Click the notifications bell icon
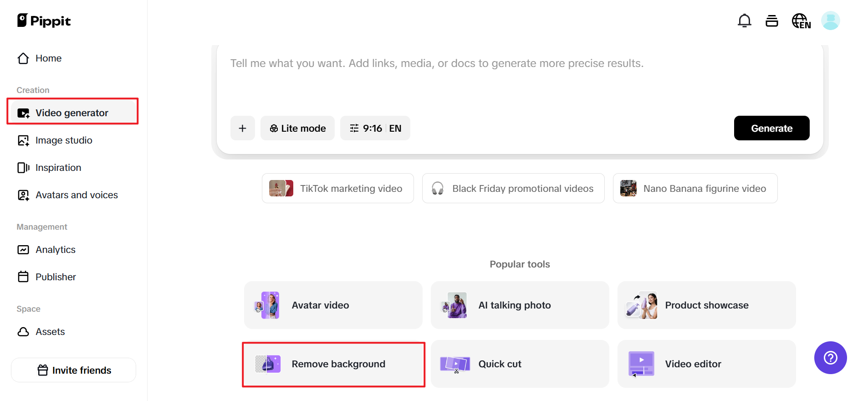This screenshot has height=401, width=868. click(x=744, y=21)
